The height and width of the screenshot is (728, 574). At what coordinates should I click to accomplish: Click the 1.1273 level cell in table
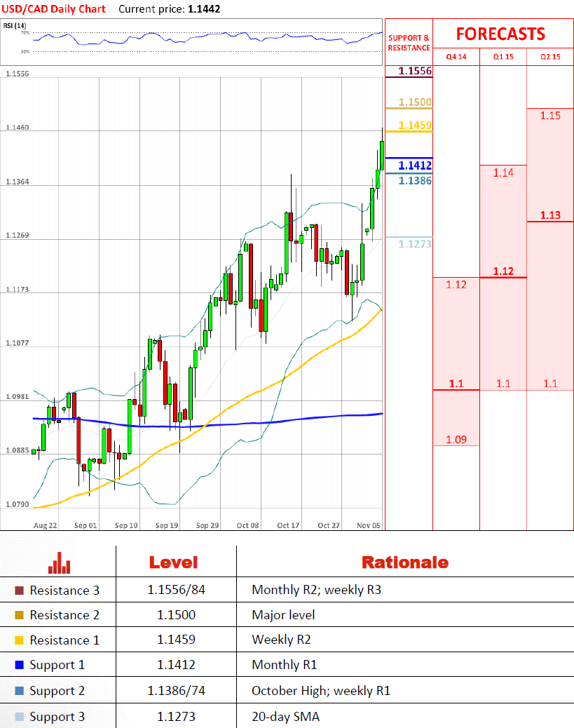coord(177,717)
